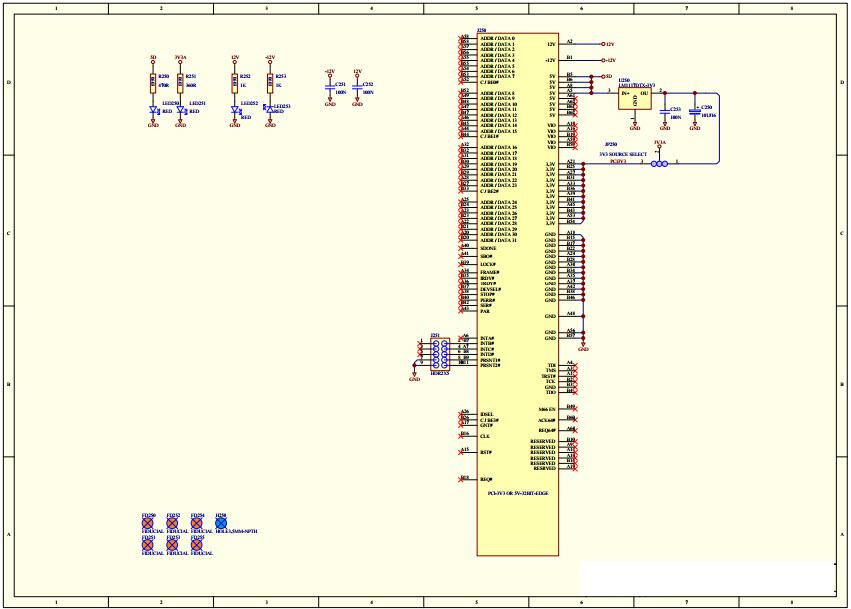Click the resistor R250 symbol

pyautogui.click(x=153, y=83)
